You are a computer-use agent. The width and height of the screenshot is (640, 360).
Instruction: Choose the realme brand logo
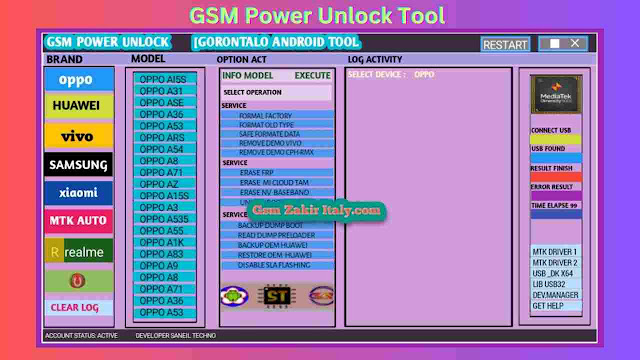point(78,251)
